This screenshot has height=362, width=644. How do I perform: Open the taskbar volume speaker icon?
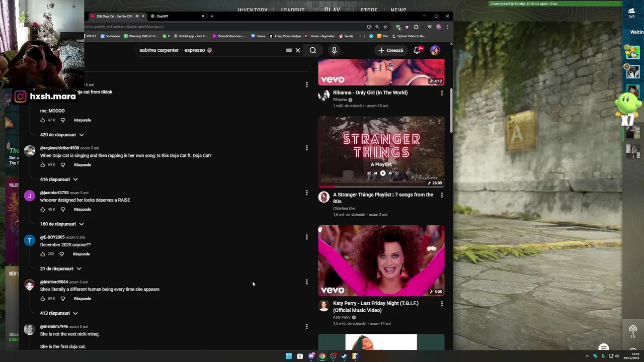click(x=617, y=356)
